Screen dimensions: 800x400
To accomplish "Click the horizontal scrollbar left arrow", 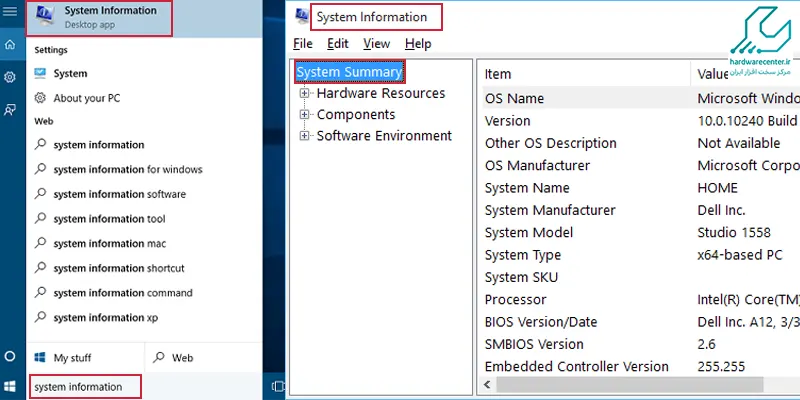I will [x=487, y=385].
